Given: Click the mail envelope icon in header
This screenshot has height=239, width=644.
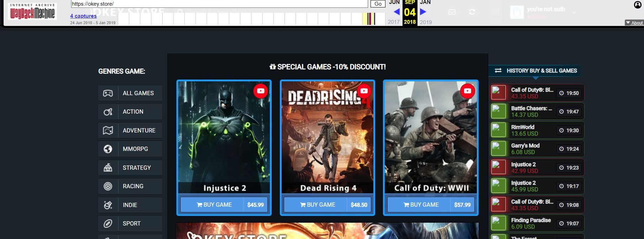Looking at the screenshot, I should click(x=452, y=12).
